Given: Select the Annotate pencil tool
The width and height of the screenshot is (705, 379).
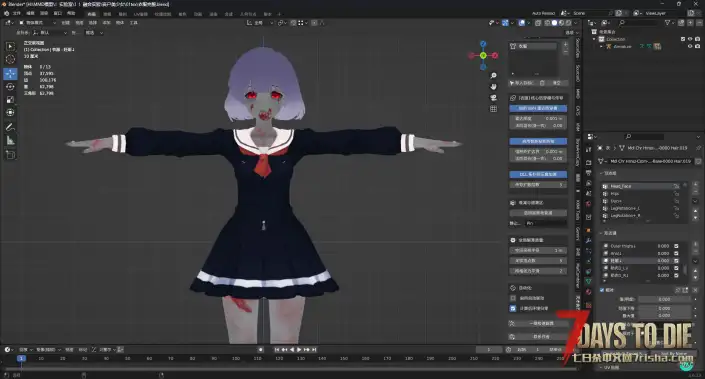Looking at the screenshot, I should 10,127.
